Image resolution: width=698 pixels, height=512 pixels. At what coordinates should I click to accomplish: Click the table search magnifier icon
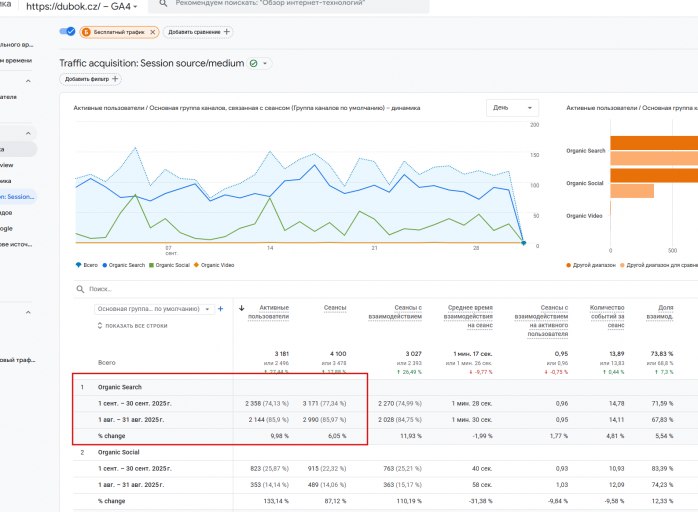click(x=79, y=288)
